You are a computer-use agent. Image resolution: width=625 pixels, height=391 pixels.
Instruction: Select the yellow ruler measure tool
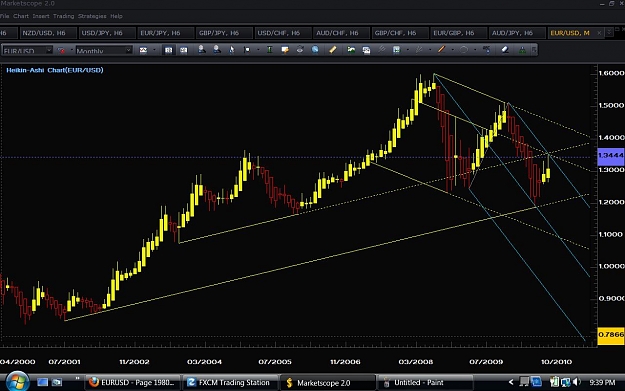tap(332, 50)
